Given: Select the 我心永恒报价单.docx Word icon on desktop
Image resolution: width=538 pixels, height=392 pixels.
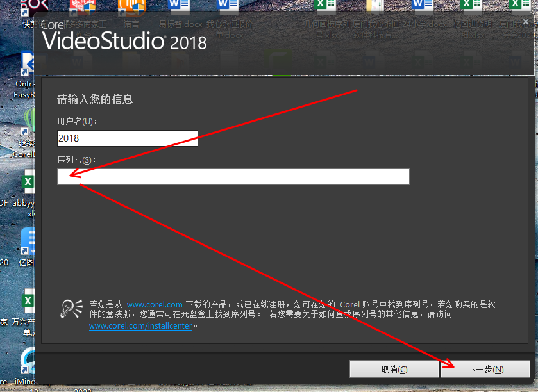Looking at the screenshot, I should [x=228, y=6].
